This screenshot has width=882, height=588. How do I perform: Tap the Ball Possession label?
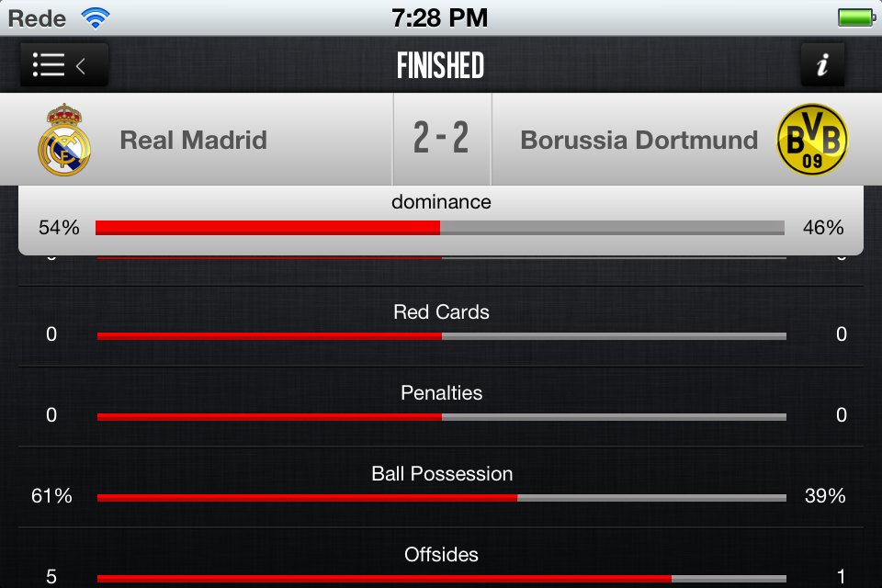point(442,474)
